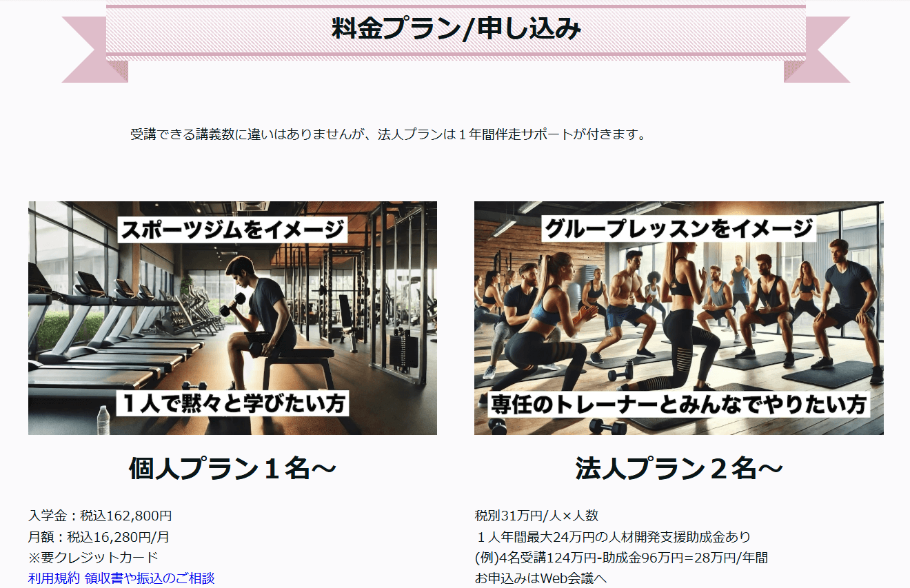Click the 料金プラン/申し込み banner heading

(x=456, y=29)
